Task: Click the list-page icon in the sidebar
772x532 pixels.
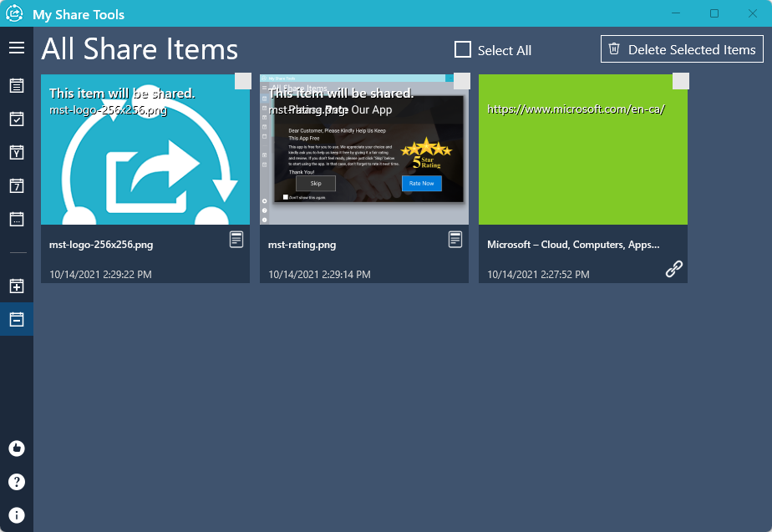Action: [x=17, y=86]
